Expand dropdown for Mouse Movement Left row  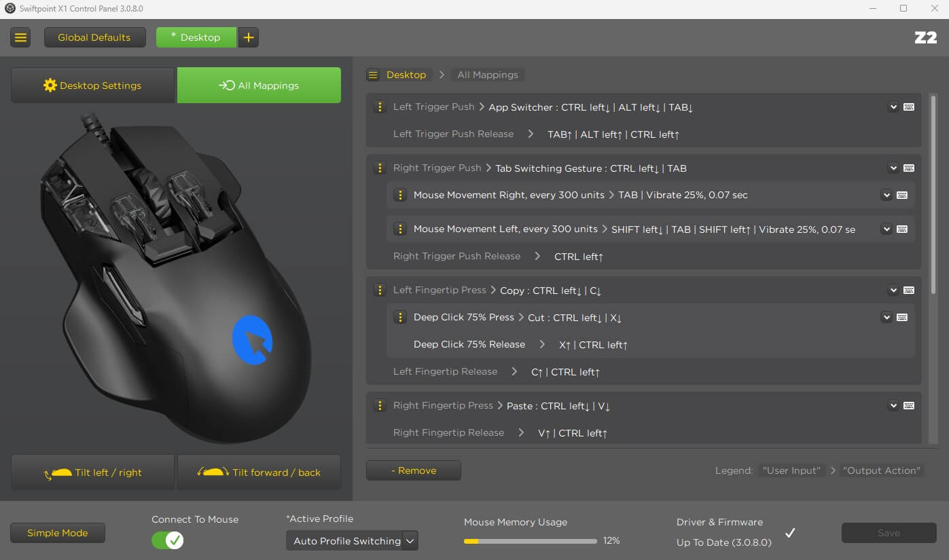pyautogui.click(x=887, y=229)
